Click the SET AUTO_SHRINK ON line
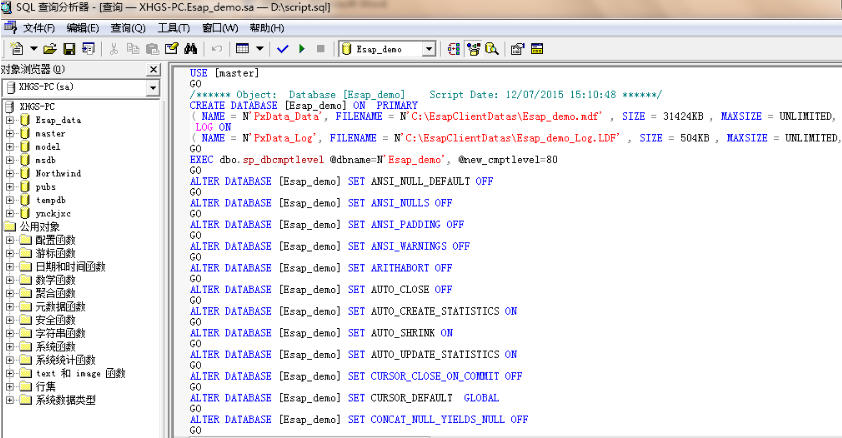The image size is (842, 438). tap(321, 333)
